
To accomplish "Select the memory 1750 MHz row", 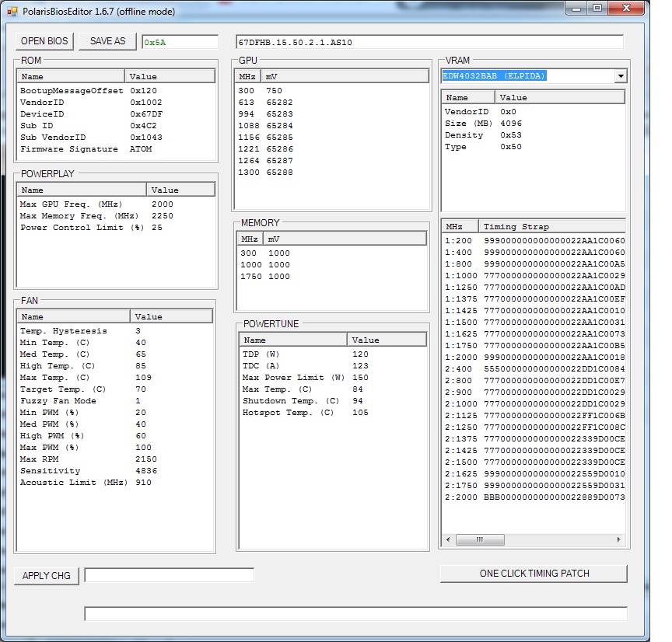I will 331,277.
